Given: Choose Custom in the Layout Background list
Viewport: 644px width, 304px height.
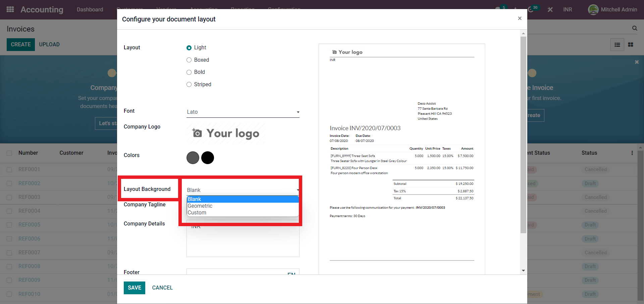Looking at the screenshot, I should point(197,213).
